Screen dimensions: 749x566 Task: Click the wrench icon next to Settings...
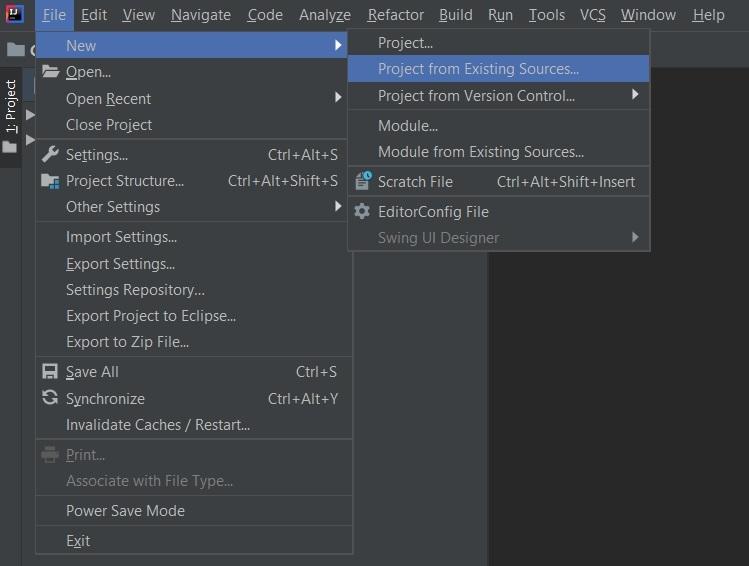[50, 154]
